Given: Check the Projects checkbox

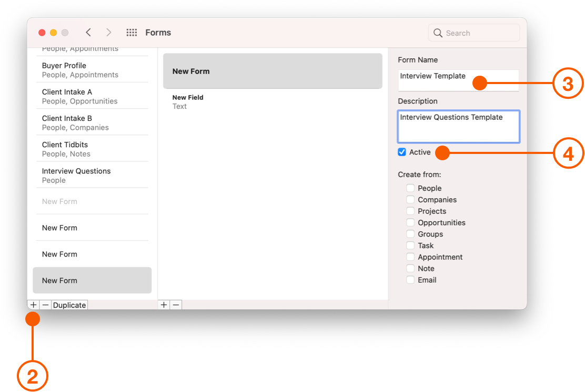Looking at the screenshot, I should [410, 211].
